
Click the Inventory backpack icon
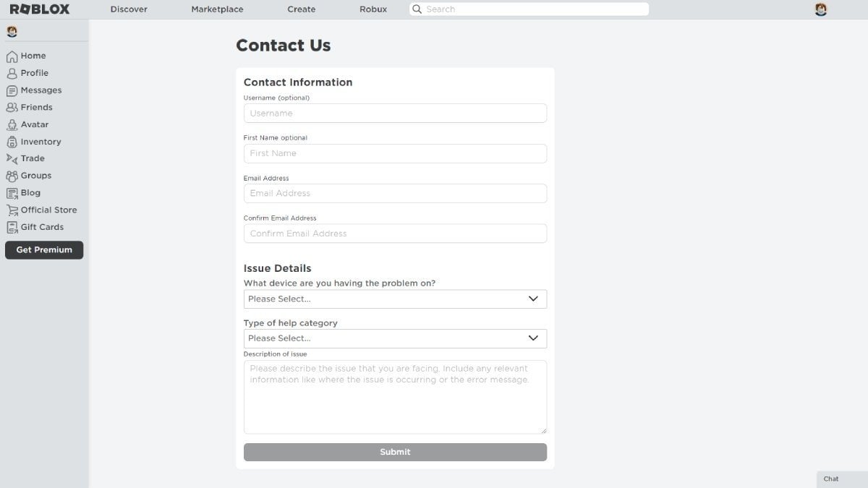coord(12,142)
